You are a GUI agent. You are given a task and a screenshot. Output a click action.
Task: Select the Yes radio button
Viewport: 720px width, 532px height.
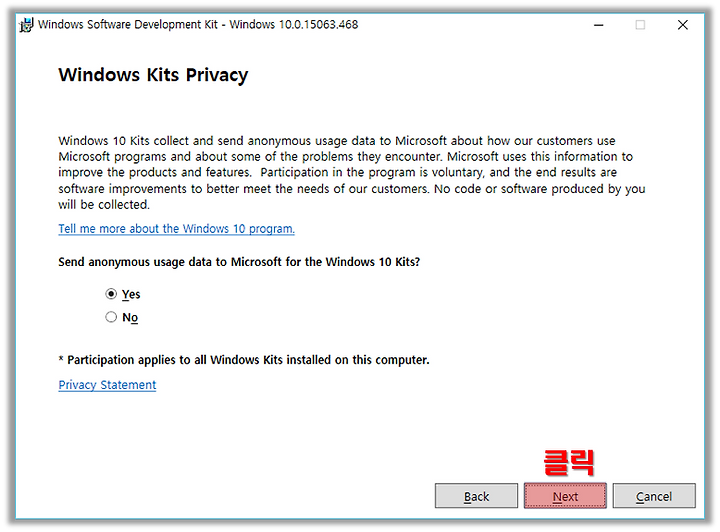111,294
